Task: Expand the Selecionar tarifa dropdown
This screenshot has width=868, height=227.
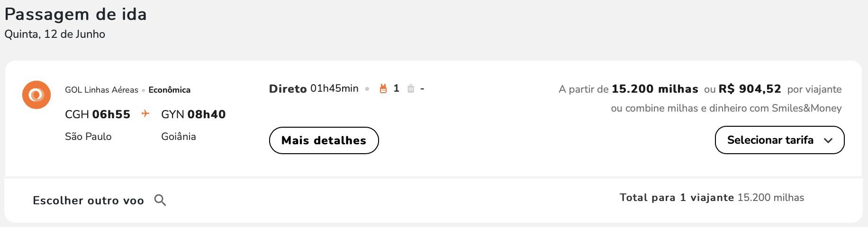Action: coord(780,140)
